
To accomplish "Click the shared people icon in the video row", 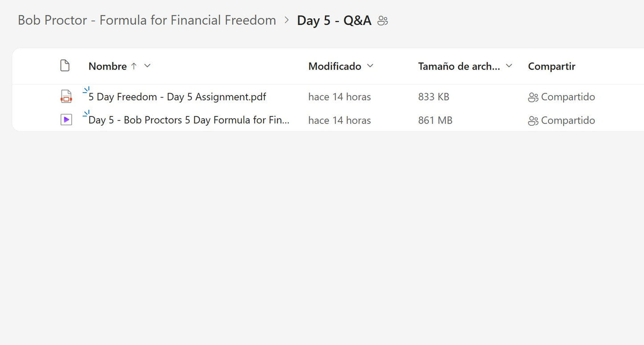I will click(x=533, y=121).
